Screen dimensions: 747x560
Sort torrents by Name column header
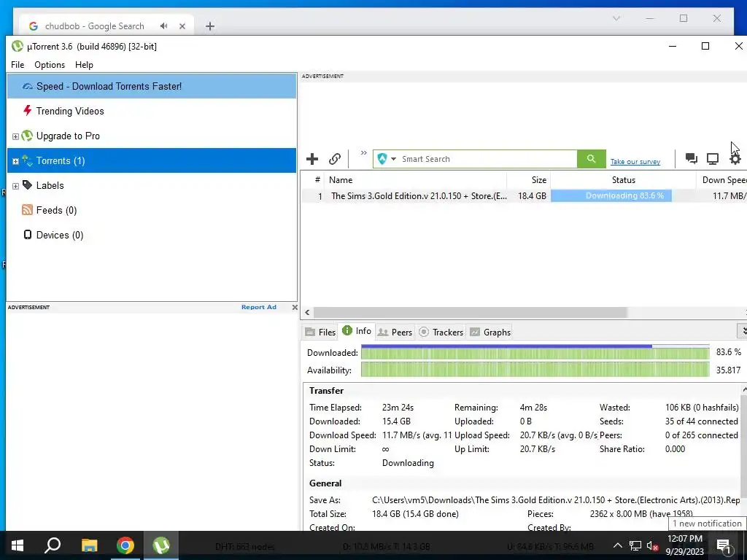click(415, 180)
